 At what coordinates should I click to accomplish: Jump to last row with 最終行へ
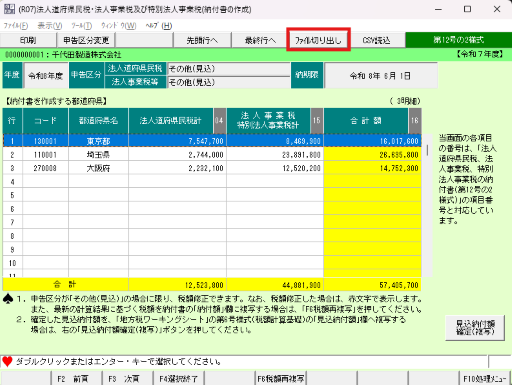coord(260,40)
